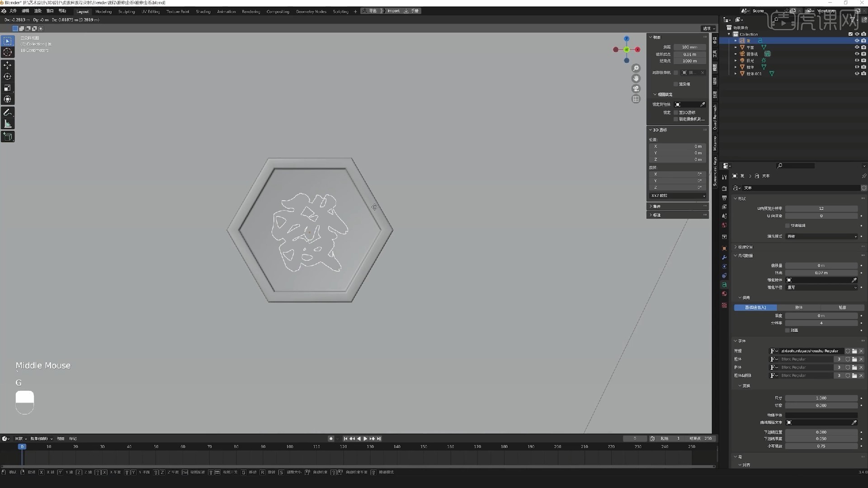Open the View Layer properties tab
868x488 pixels.
[724, 207]
